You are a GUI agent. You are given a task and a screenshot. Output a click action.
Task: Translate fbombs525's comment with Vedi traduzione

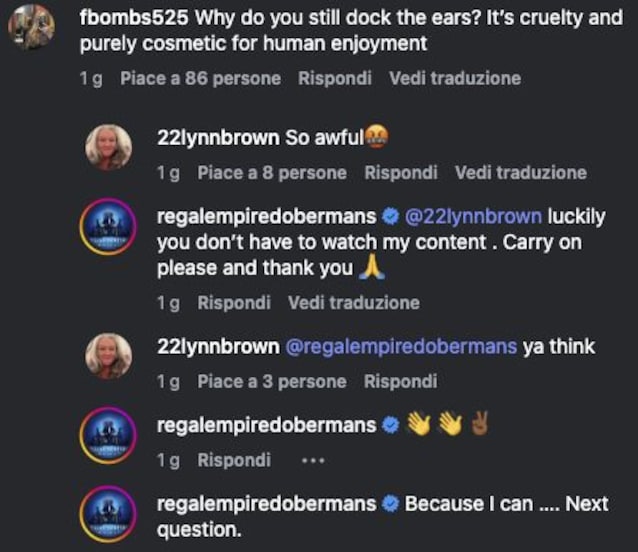[455, 78]
